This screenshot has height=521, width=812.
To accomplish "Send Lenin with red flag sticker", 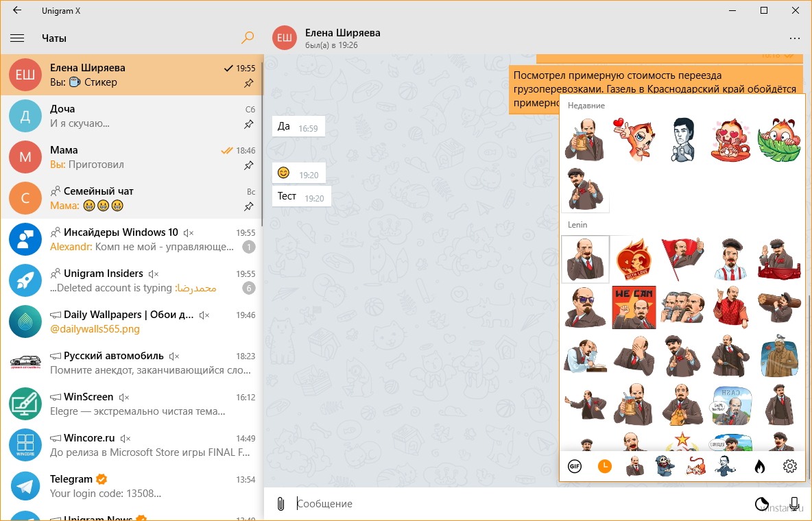I will [x=683, y=259].
